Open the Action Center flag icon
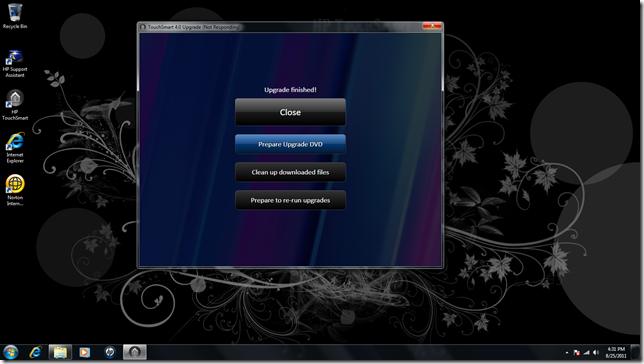This screenshot has height=364, width=644. coord(576,352)
